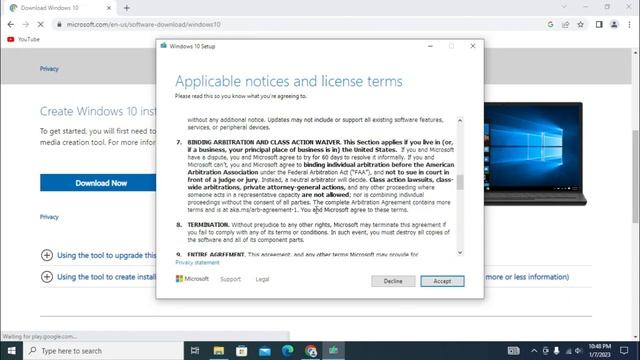Open touch keyboard tray icon
This screenshot has width=640, height=360.
click(x=513, y=351)
